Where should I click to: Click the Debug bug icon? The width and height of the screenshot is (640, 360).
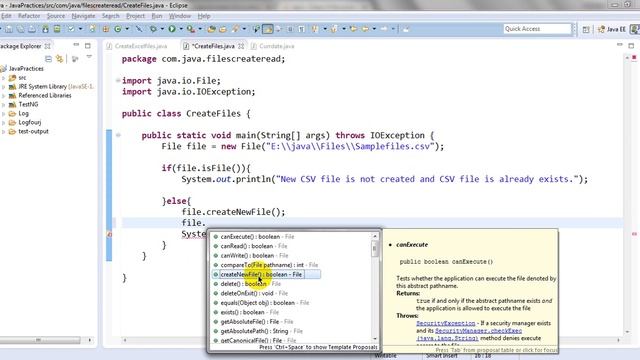[x=153, y=29]
